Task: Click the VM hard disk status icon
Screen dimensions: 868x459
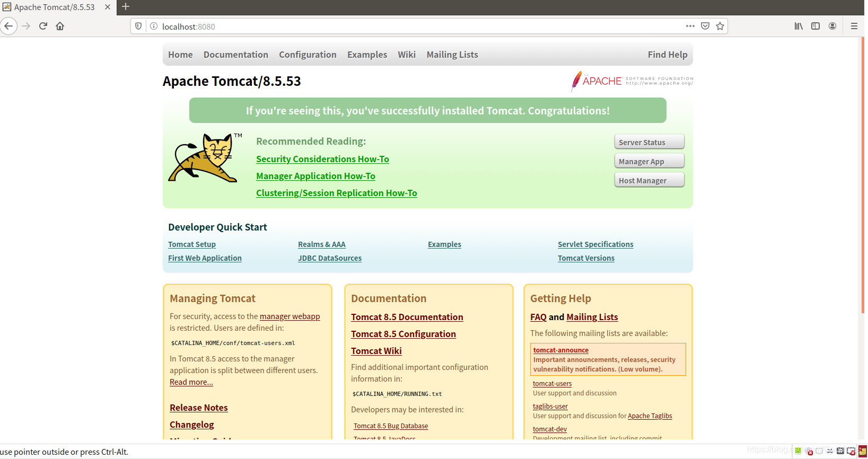Action: [798, 451]
